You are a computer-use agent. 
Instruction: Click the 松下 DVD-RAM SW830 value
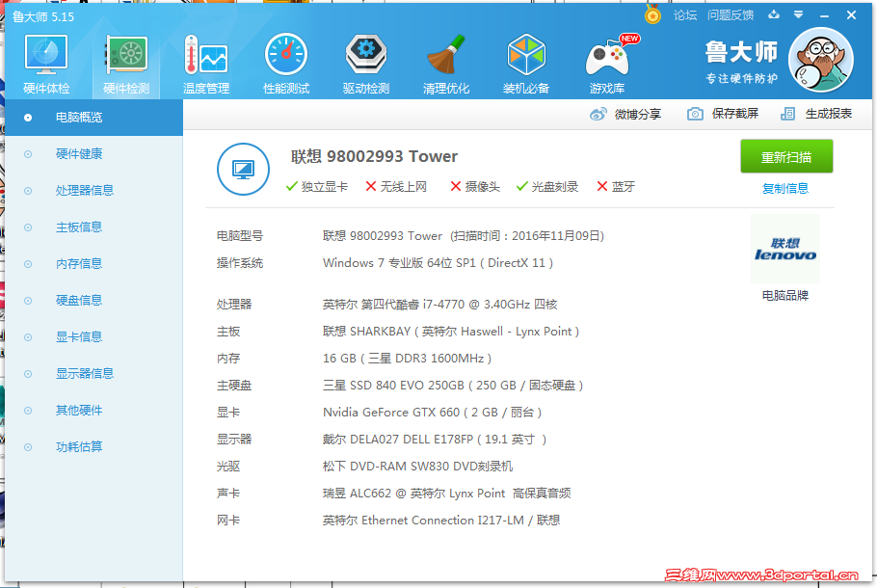tap(418, 467)
